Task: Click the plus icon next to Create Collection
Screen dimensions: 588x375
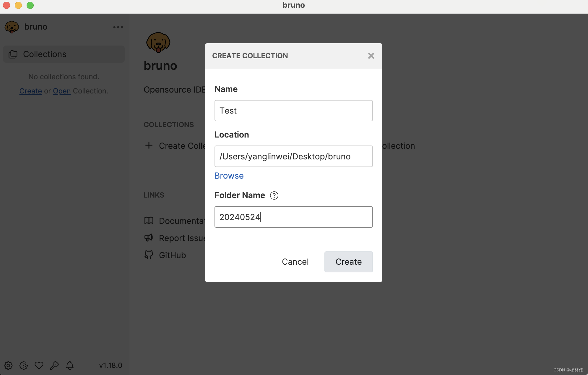Action: coord(149,145)
